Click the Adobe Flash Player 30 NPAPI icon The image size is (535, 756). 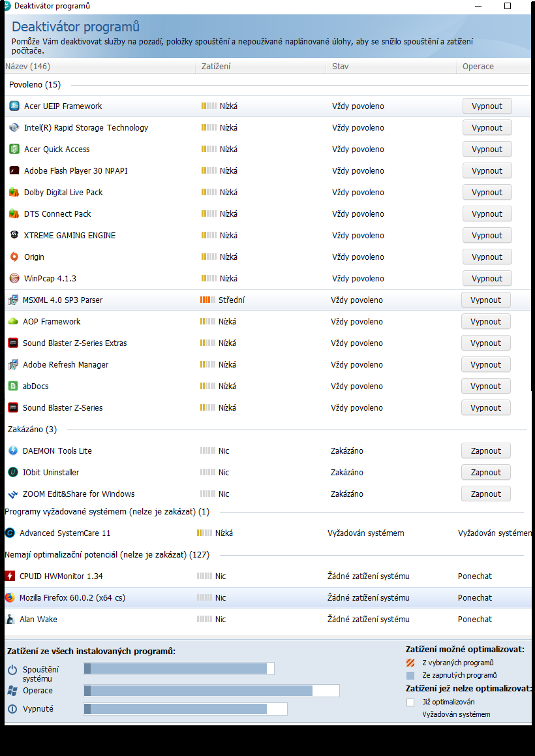[x=14, y=170]
